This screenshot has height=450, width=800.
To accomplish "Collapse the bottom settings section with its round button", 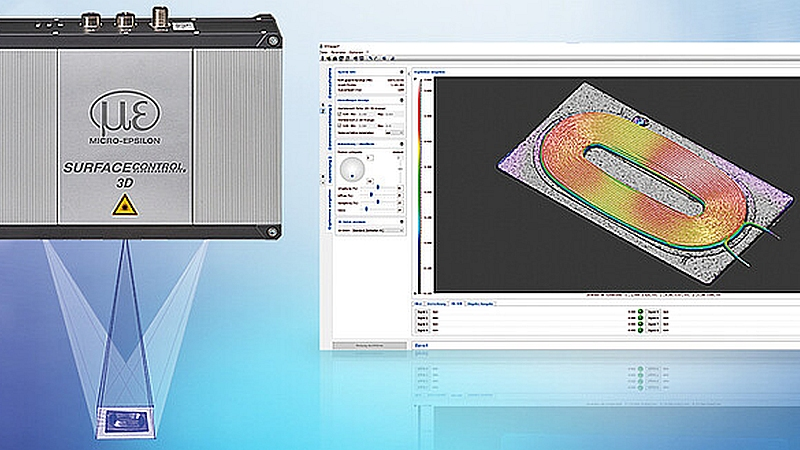I will [402, 221].
